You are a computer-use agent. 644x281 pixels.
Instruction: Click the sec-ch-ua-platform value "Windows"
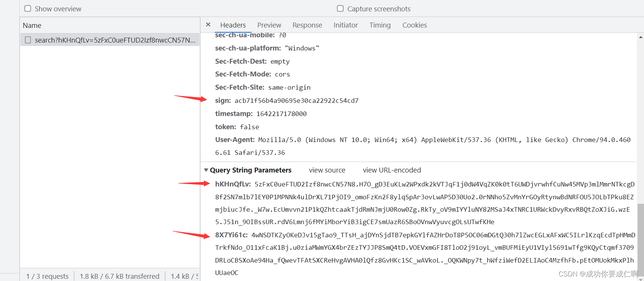click(x=302, y=48)
